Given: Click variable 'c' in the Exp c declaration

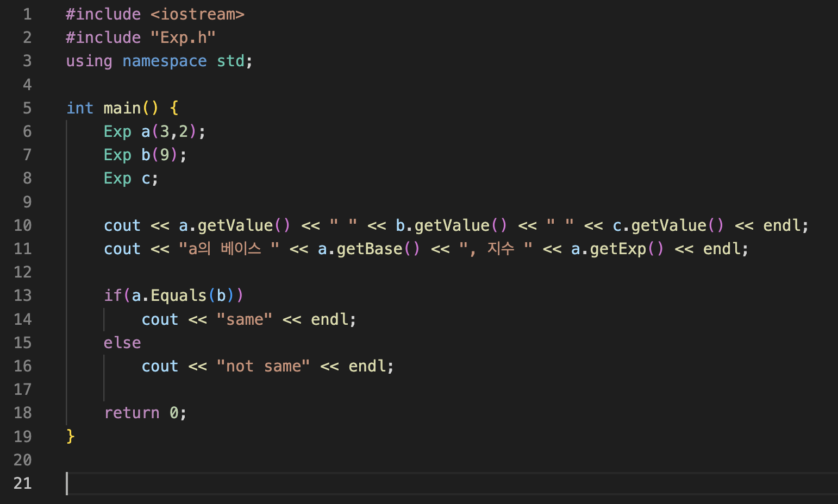Looking at the screenshot, I should [x=146, y=179].
